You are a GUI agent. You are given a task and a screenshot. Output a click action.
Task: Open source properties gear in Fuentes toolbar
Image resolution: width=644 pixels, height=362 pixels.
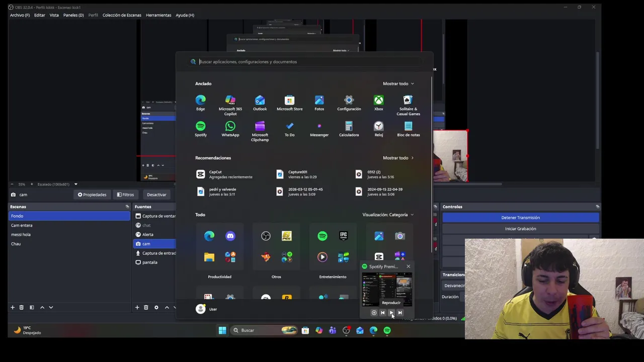(156, 307)
